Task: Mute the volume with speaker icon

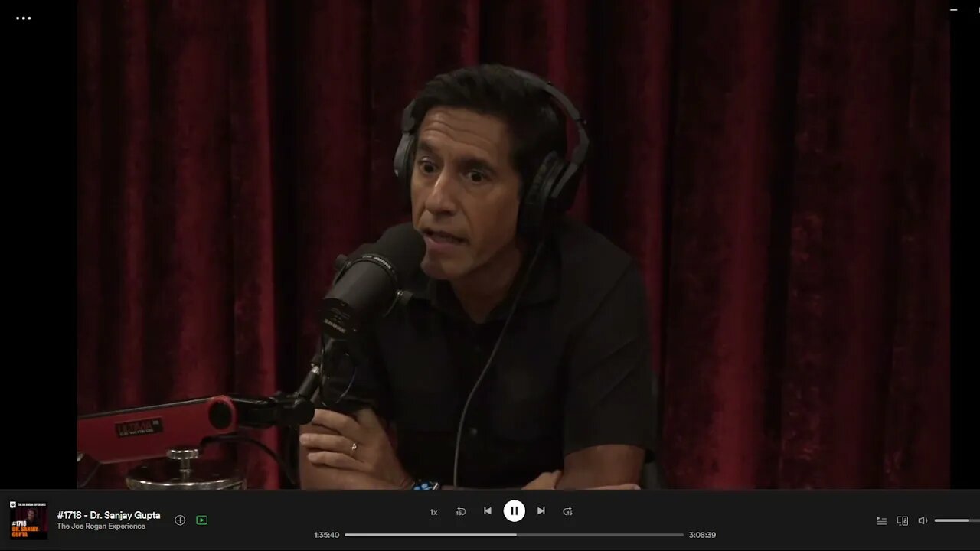Action: coord(923,520)
